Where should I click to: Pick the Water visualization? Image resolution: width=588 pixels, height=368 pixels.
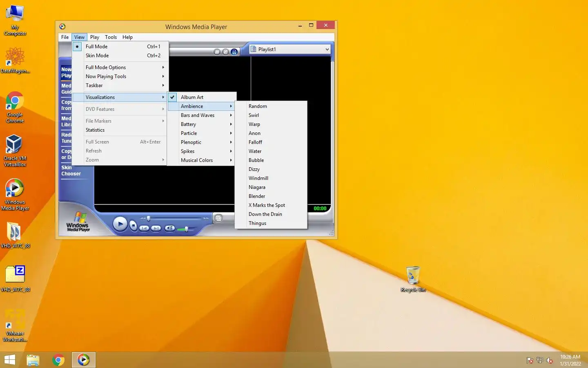tap(271, 151)
